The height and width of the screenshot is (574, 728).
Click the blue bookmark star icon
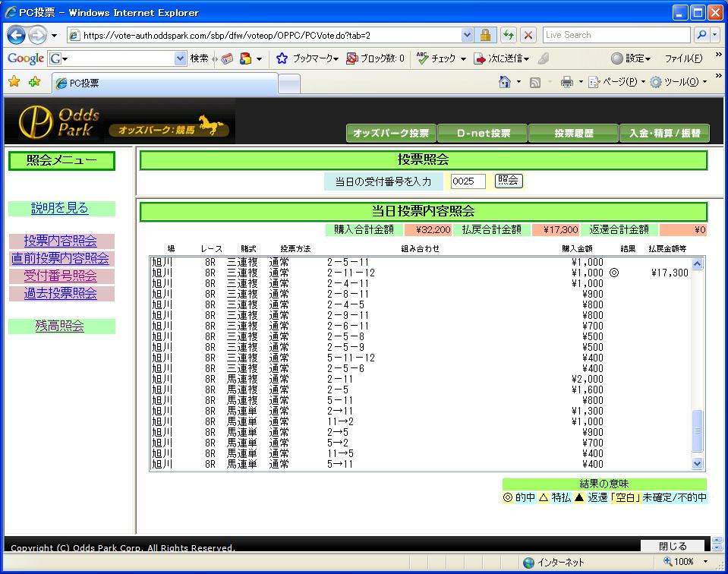pyautogui.click(x=282, y=58)
